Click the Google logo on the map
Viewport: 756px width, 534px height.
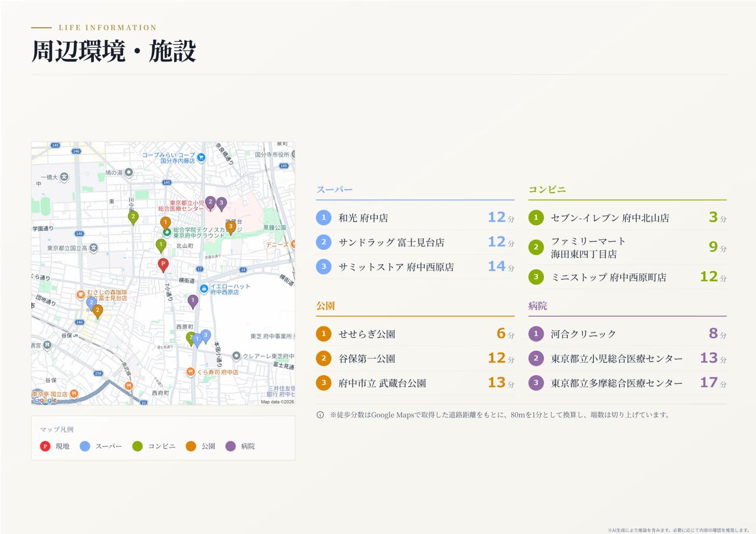click(45, 400)
